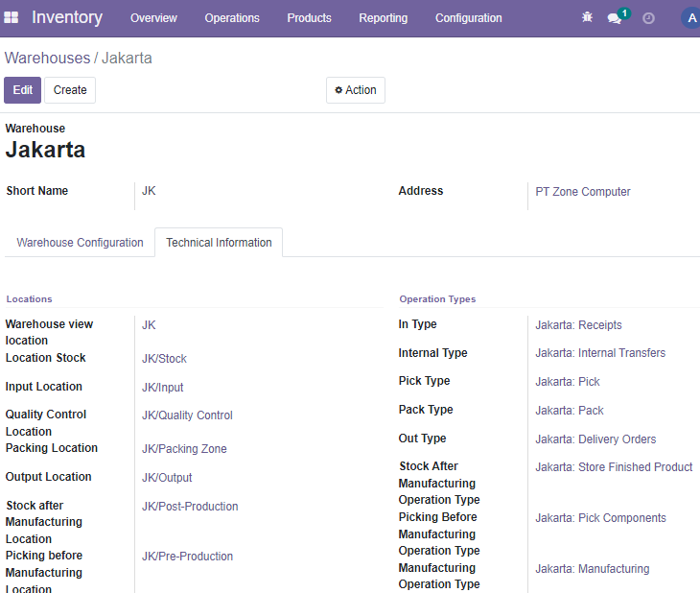Viewport: 700px width, 593px height.
Task: Click the Edit button
Action: pyautogui.click(x=22, y=90)
